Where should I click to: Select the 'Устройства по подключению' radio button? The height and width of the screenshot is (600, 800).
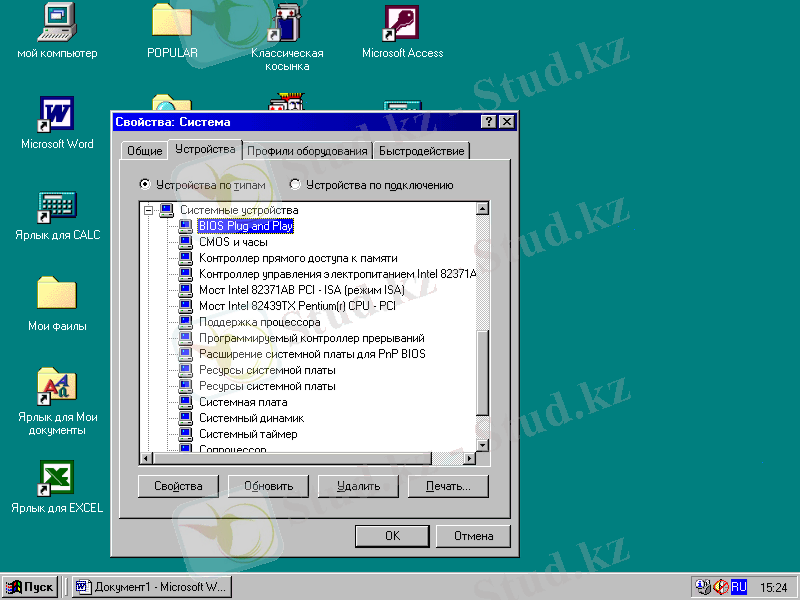coord(295,185)
